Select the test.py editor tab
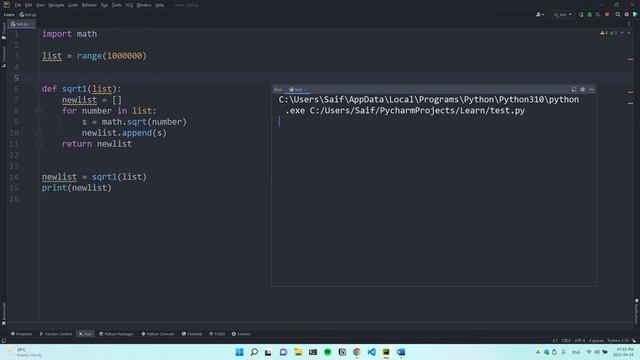640x360 pixels. click(x=22, y=24)
